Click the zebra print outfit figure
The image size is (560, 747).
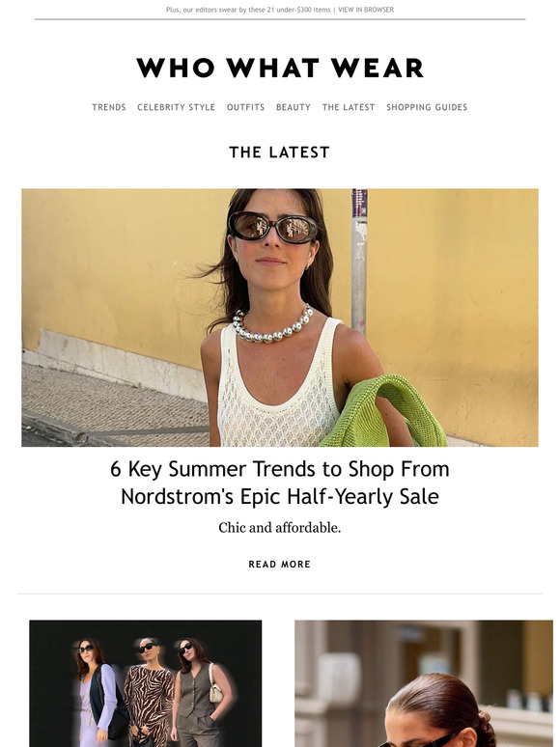[x=148, y=693]
